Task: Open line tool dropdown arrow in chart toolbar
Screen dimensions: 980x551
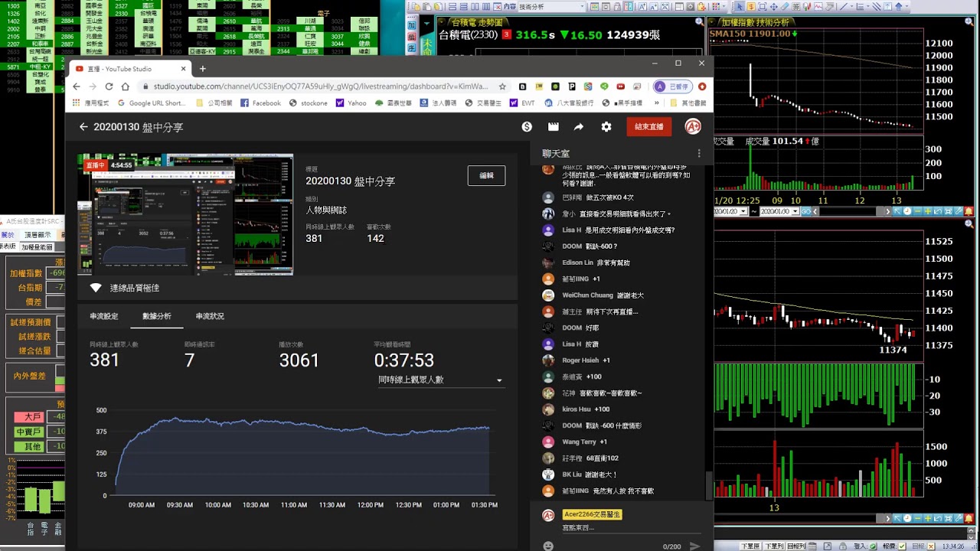Action: (x=852, y=7)
